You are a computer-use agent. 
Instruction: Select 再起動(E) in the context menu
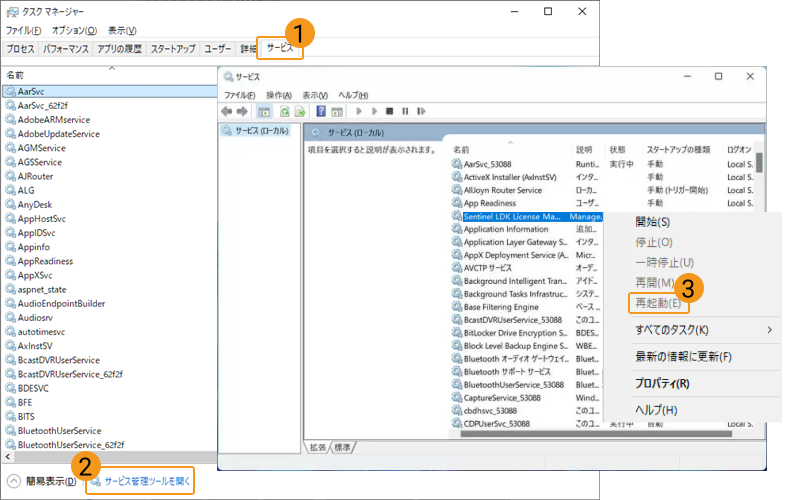click(x=658, y=302)
